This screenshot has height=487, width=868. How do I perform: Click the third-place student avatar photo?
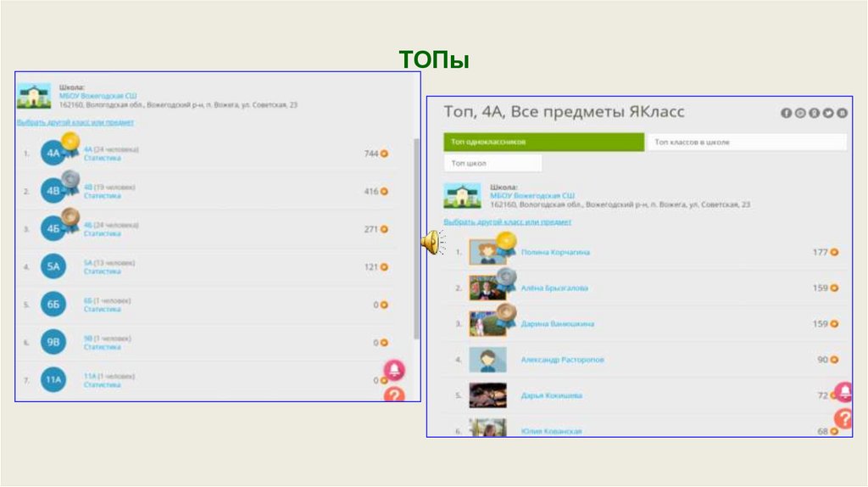pos(487,323)
